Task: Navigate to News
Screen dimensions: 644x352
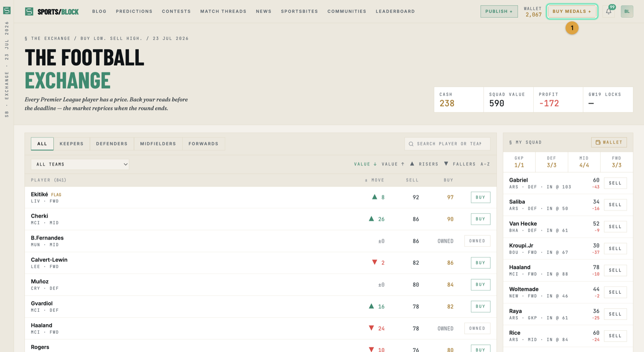Action: click(x=264, y=11)
